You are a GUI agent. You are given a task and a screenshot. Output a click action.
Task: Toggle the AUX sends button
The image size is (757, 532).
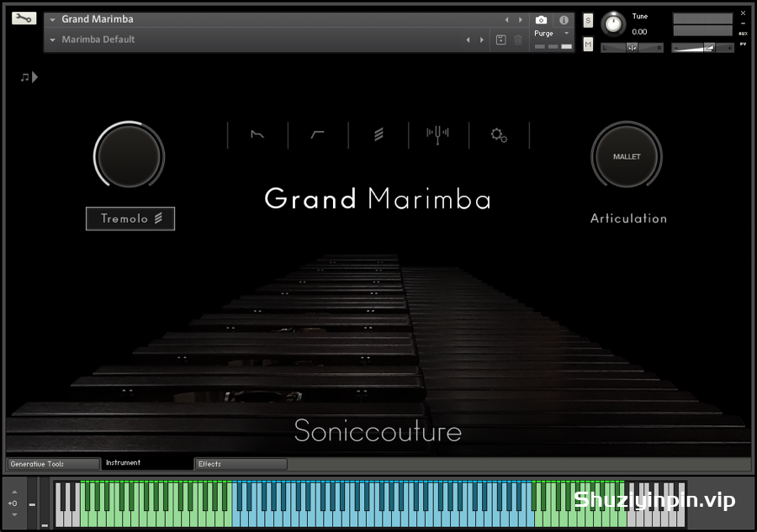[743, 34]
